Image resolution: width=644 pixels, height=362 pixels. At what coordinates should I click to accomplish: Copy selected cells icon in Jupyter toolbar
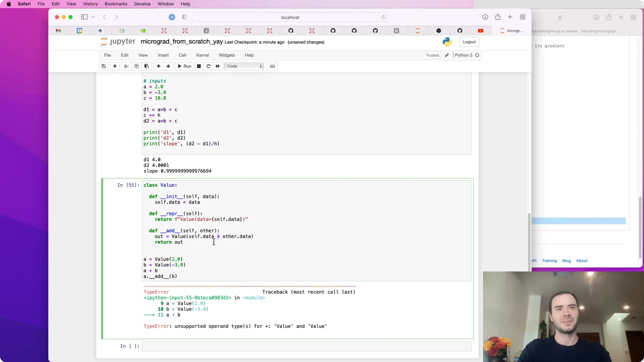tap(137, 66)
